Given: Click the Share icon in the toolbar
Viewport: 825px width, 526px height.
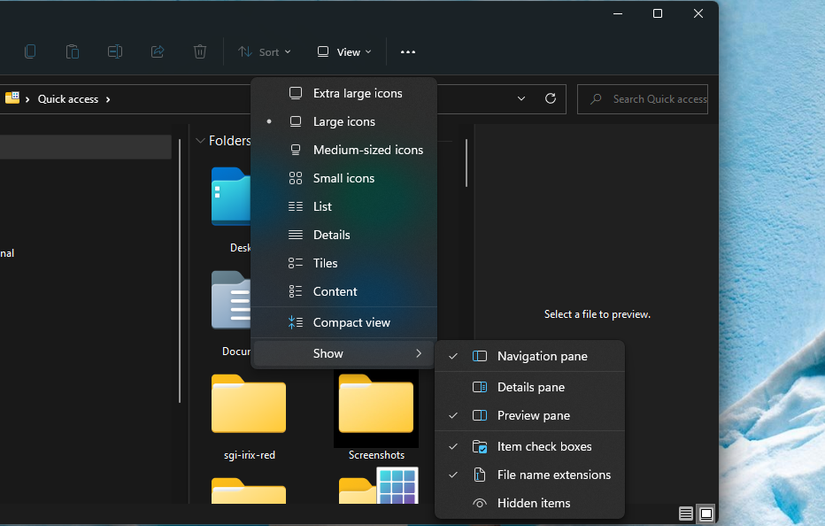Looking at the screenshot, I should tap(157, 52).
